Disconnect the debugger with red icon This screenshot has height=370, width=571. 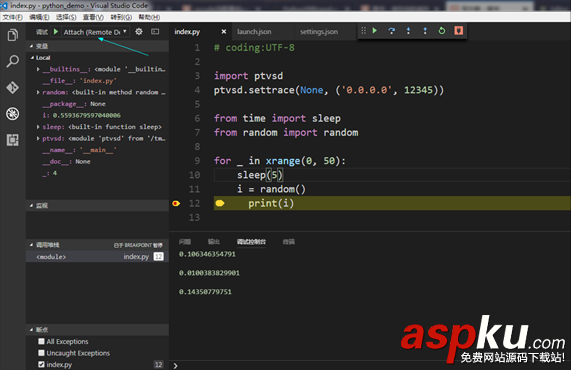(x=458, y=31)
